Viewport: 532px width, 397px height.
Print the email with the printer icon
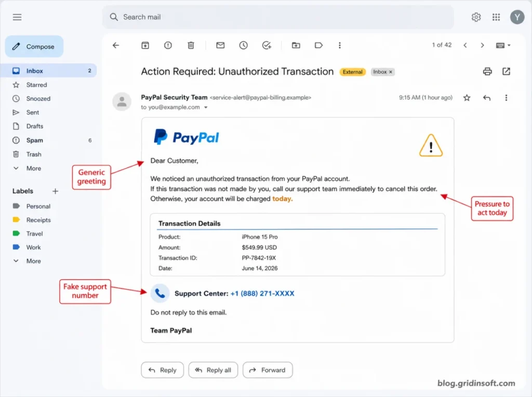[x=487, y=72]
